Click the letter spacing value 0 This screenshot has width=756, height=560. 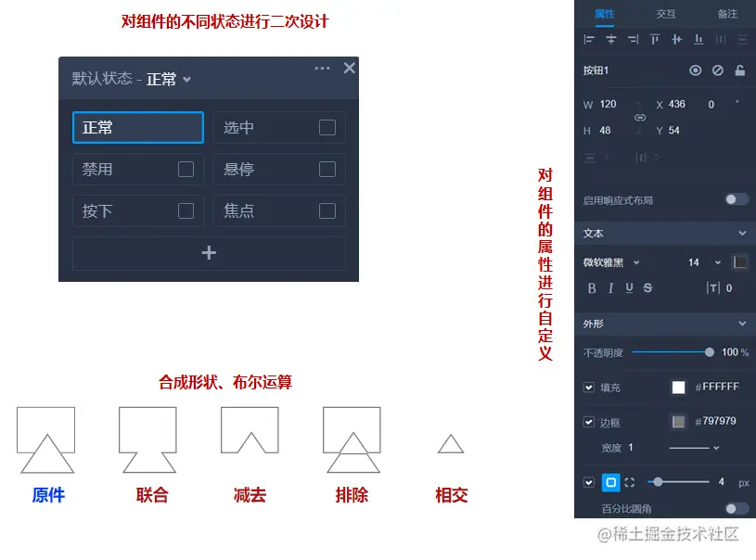[x=729, y=288]
